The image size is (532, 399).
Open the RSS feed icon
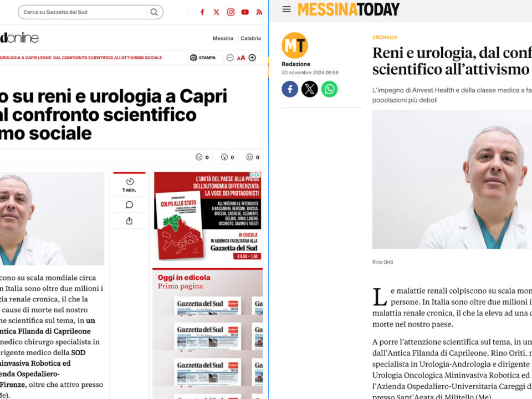259,12
